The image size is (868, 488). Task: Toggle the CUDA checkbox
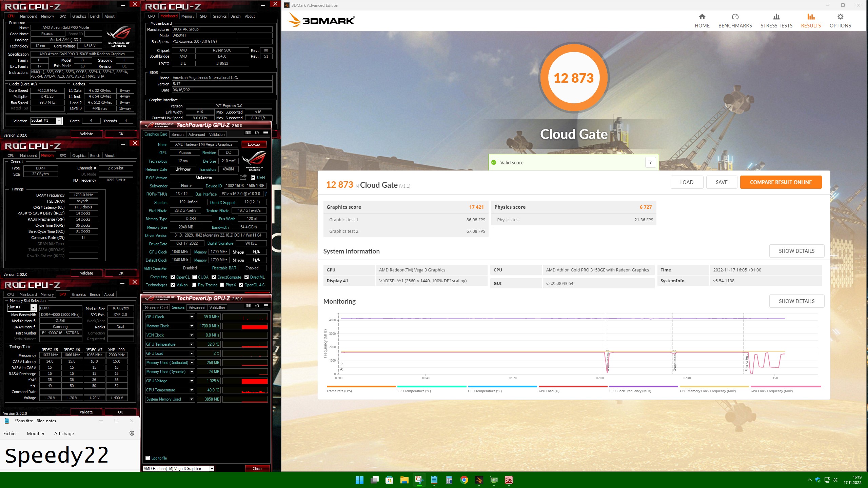click(195, 277)
